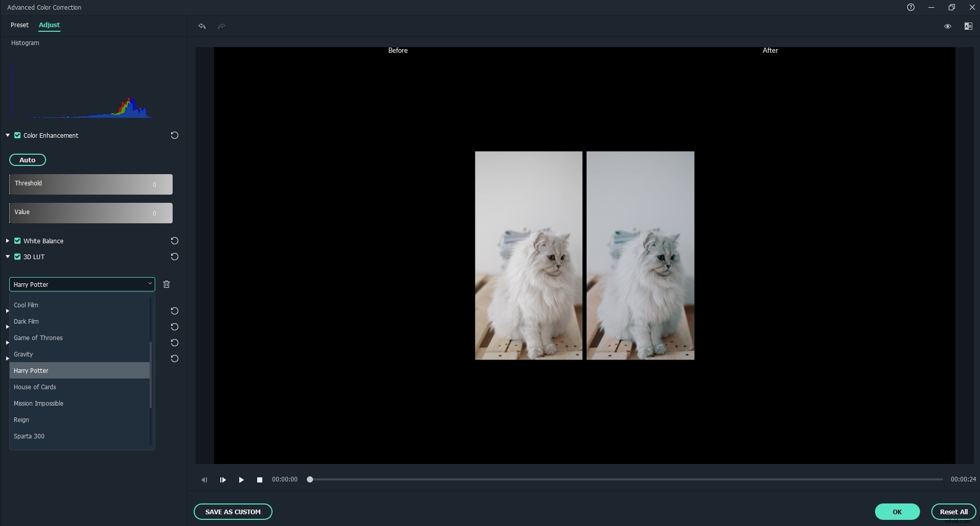Collapse the Color Enhancement section
This screenshot has width=980, height=526.
(7, 135)
